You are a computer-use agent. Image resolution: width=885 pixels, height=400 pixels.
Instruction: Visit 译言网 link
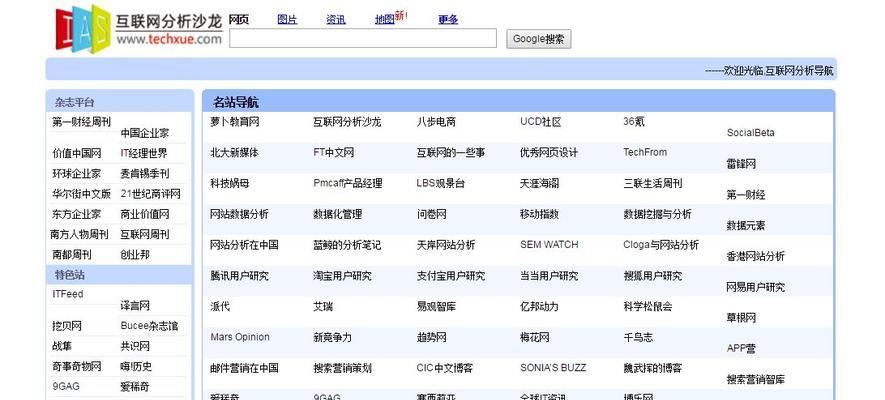click(135, 306)
